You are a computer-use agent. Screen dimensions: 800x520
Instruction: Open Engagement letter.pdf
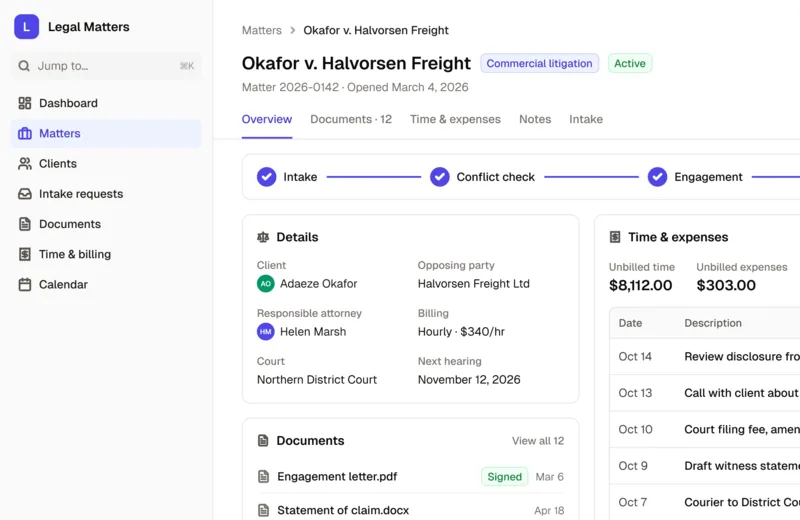click(337, 477)
